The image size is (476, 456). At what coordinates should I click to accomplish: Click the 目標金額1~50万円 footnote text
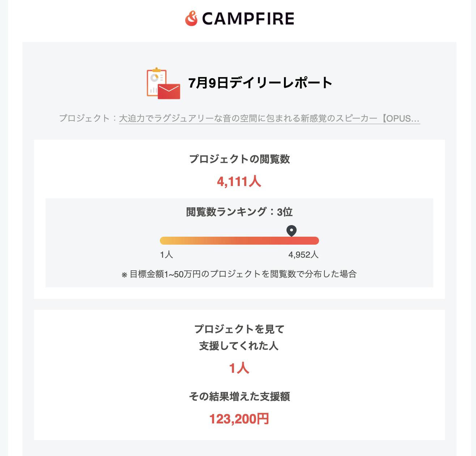[239, 274]
